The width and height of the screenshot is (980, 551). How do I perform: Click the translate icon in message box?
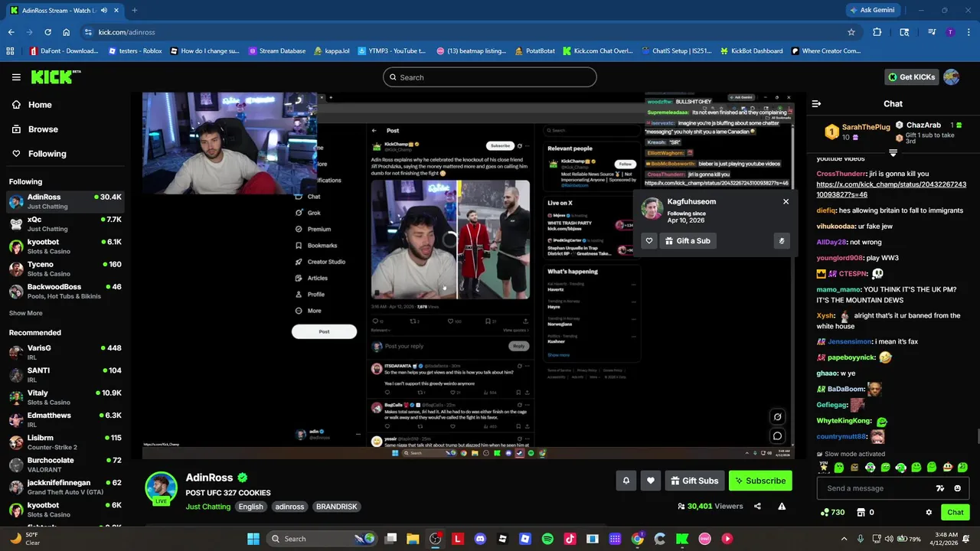pyautogui.click(x=940, y=488)
